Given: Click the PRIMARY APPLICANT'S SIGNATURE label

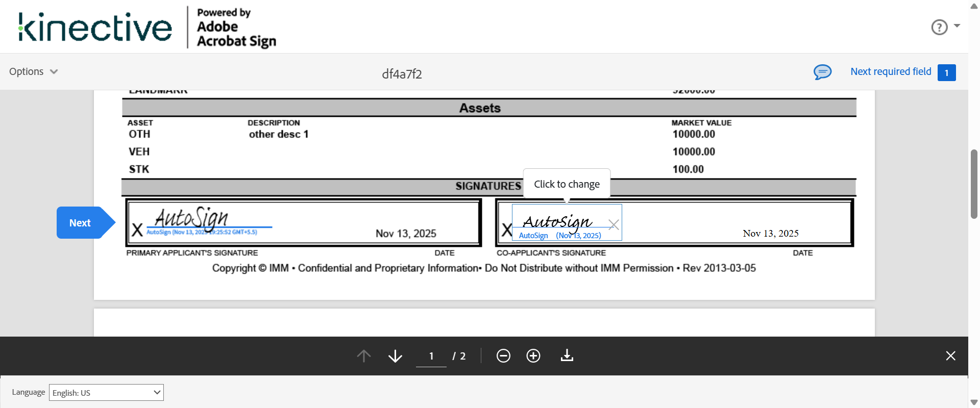Looking at the screenshot, I should pos(192,253).
